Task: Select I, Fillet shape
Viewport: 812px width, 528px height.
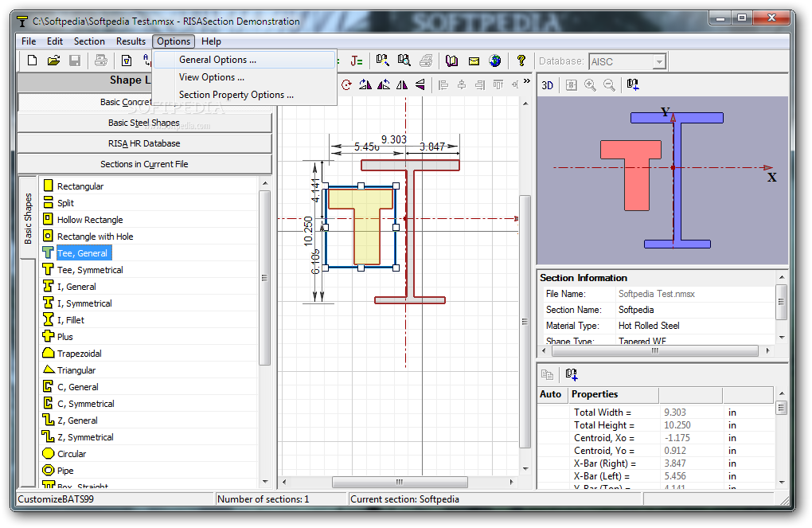Action: (x=70, y=320)
